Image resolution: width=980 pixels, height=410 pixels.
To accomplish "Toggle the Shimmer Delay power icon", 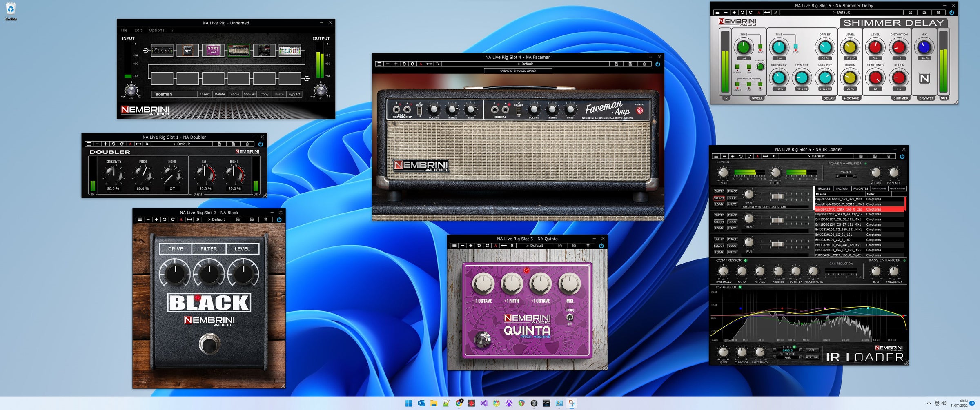I will pos(951,13).
